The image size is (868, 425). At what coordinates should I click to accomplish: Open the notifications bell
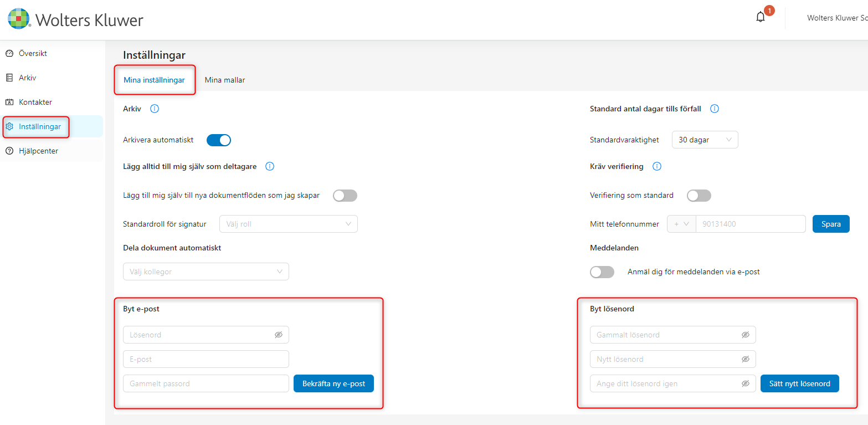tap(761, 17)
